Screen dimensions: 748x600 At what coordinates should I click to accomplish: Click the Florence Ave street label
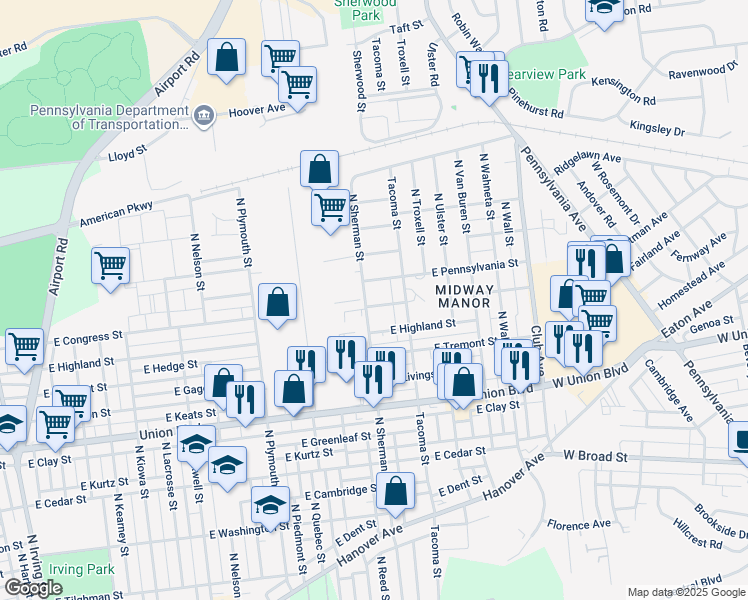click(x=579, y=525)
